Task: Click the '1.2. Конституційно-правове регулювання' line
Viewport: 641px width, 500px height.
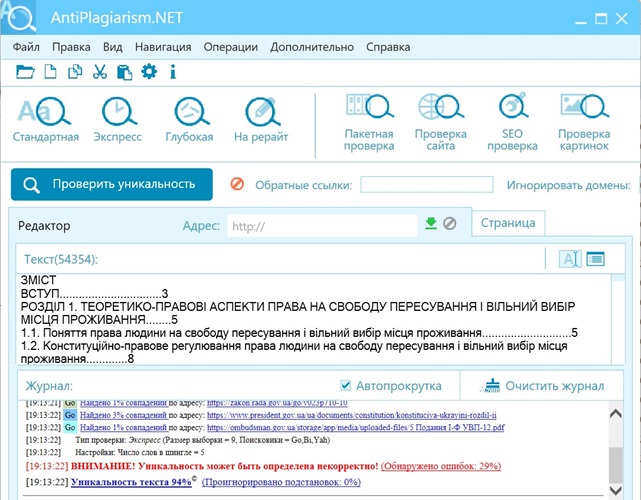Action: click(x=294, y=346)
